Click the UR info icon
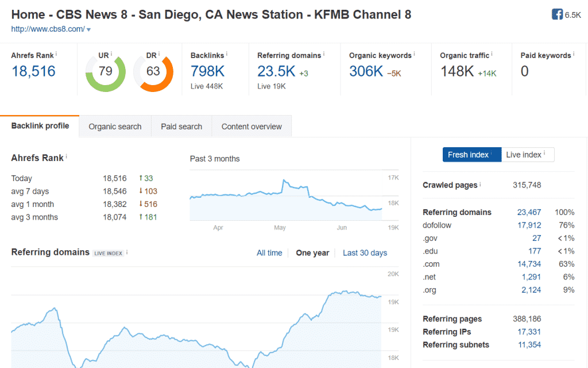Viewport: 588px width, 368px height. (111, 54)
